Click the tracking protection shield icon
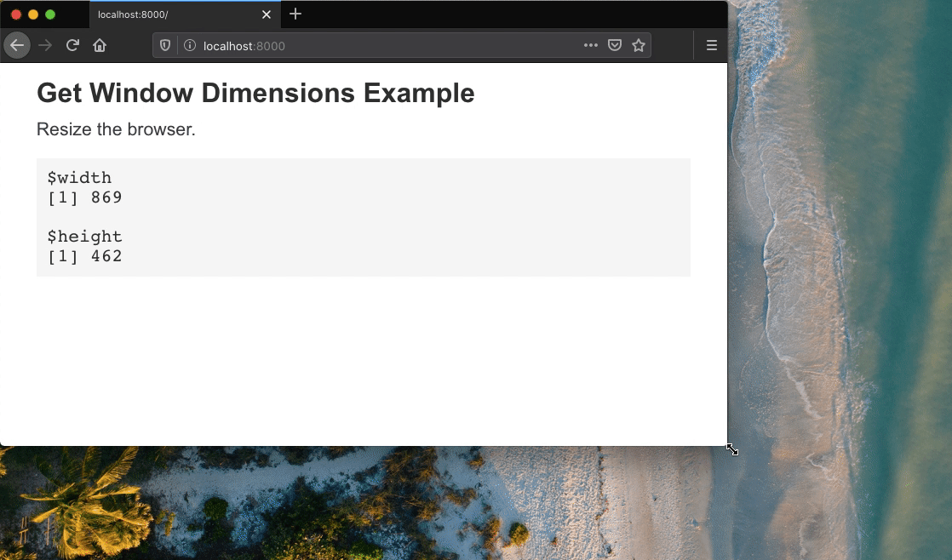The width and height of the screenshot is (952, 560). 164,45
